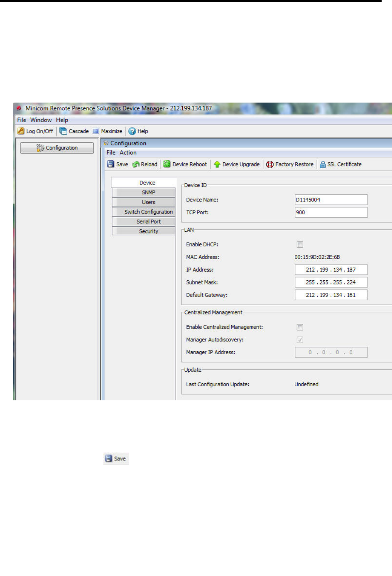The image size is (392, 576).
Task: Click the TCP Port field
Action: (331, 212)
